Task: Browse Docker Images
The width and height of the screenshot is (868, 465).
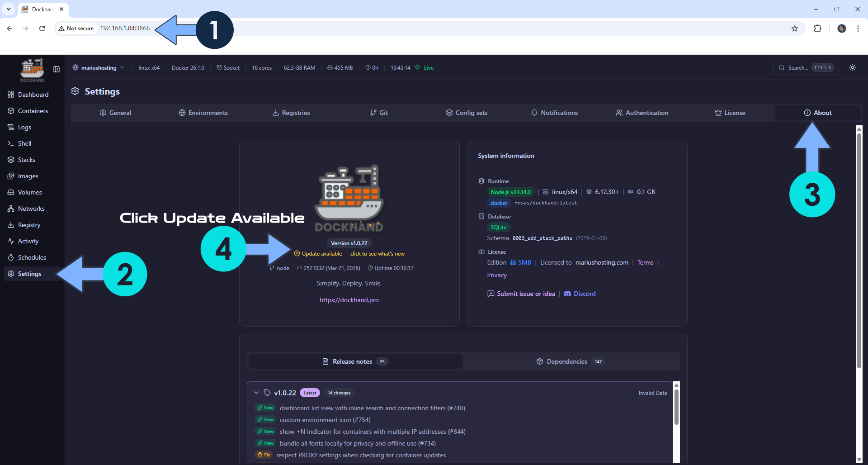Action: [28, 176]
